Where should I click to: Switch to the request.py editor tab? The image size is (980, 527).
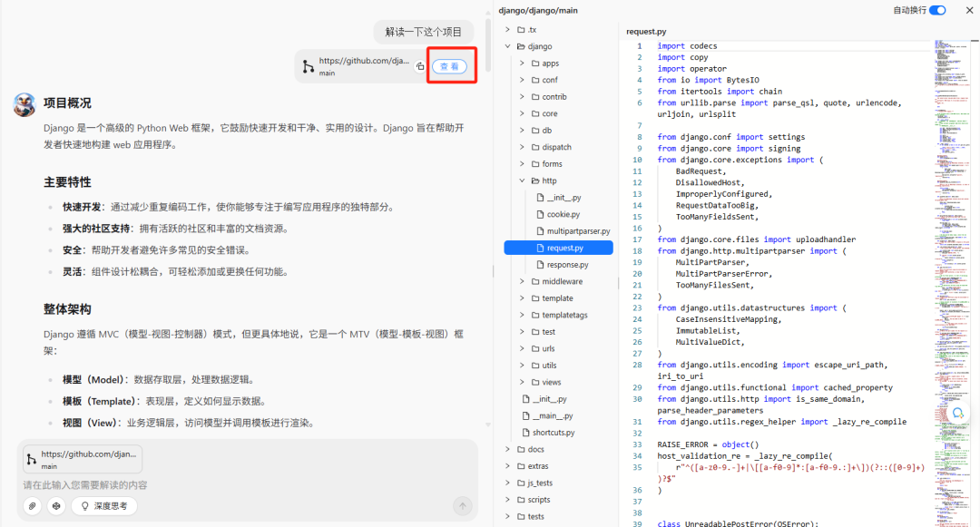point(646,31)
